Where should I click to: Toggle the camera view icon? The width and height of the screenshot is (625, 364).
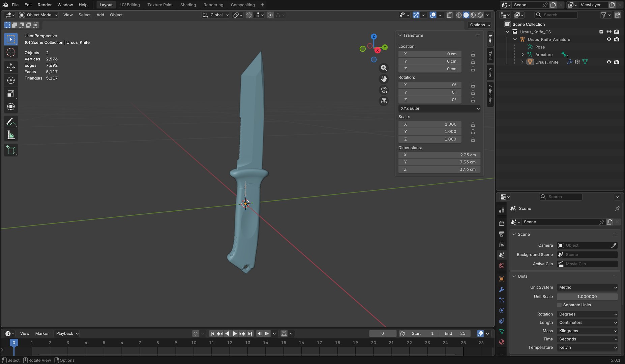pos(384,90)
